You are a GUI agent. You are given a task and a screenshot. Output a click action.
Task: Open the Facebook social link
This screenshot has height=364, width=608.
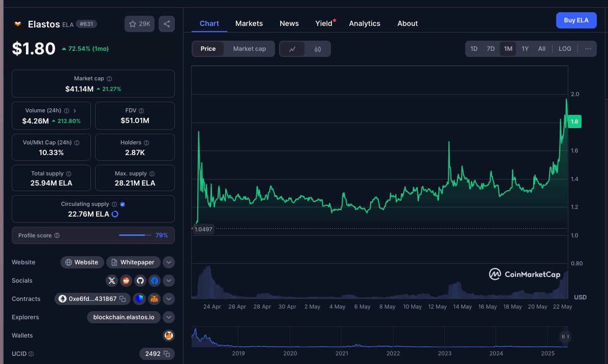point(155,281)
